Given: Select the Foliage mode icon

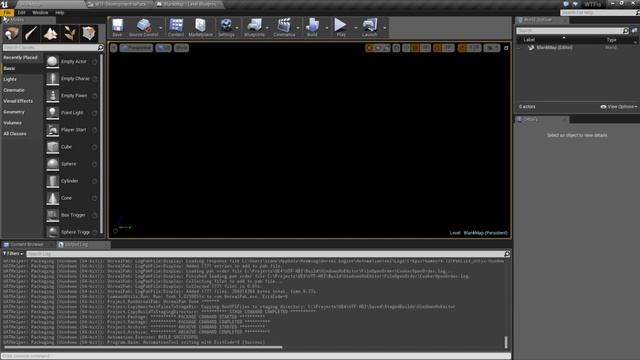Looking at the screenshot, I should [x=69, y=33].
